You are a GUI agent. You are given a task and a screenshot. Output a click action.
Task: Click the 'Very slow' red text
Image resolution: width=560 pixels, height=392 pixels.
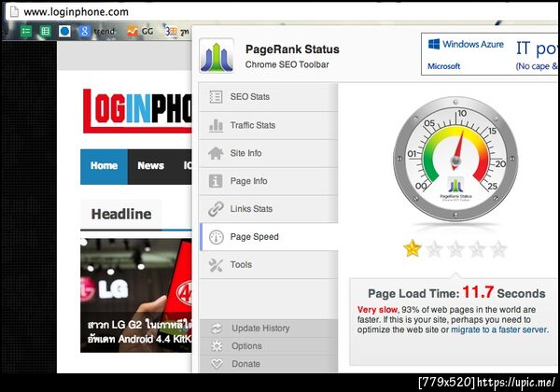click(377, 310)
